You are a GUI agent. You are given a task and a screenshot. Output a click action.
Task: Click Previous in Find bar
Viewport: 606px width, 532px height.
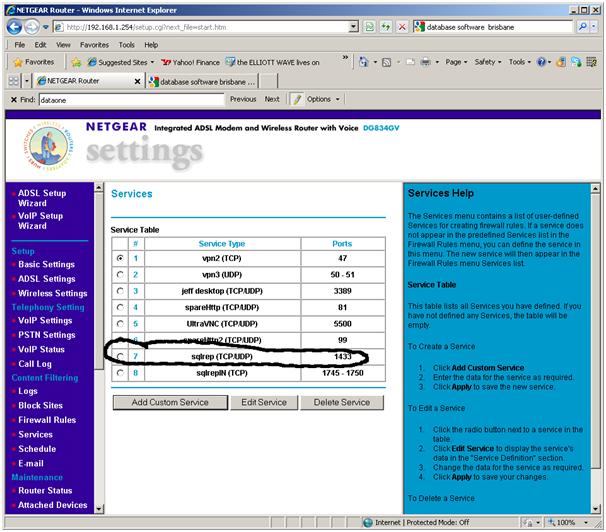tap(243, 99)
